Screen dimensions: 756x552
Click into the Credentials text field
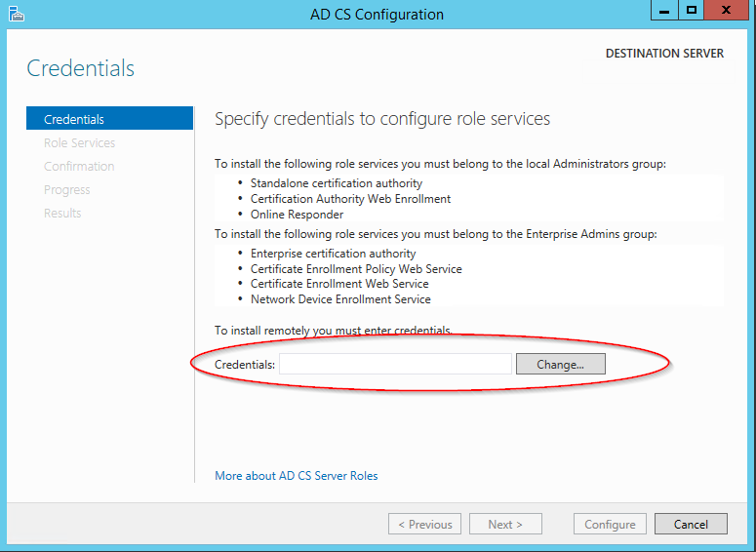(x=395, y=364)
